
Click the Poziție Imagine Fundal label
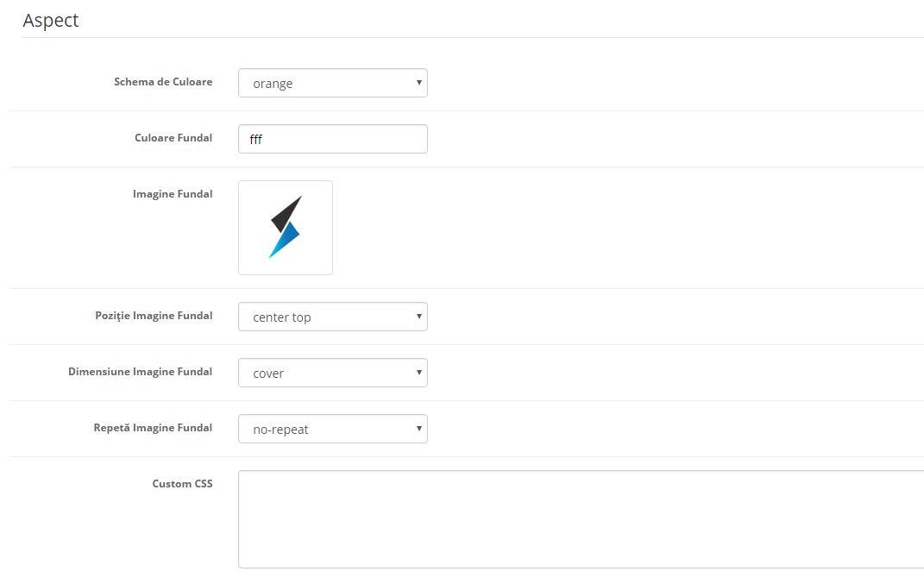(154, 316)
